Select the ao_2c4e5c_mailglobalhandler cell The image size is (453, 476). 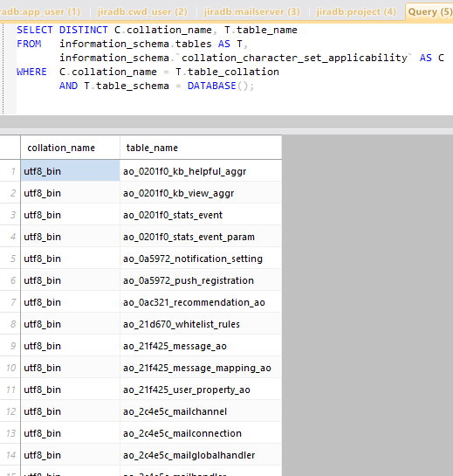[201, 455]
